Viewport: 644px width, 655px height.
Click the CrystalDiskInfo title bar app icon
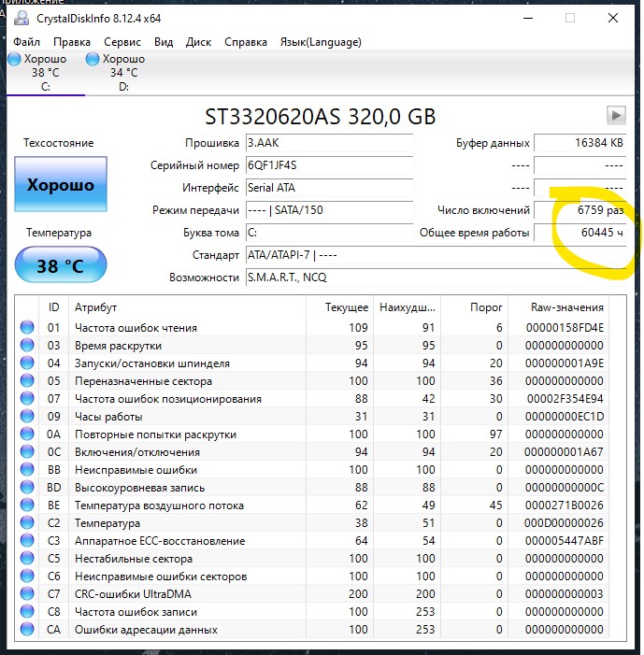21,19
